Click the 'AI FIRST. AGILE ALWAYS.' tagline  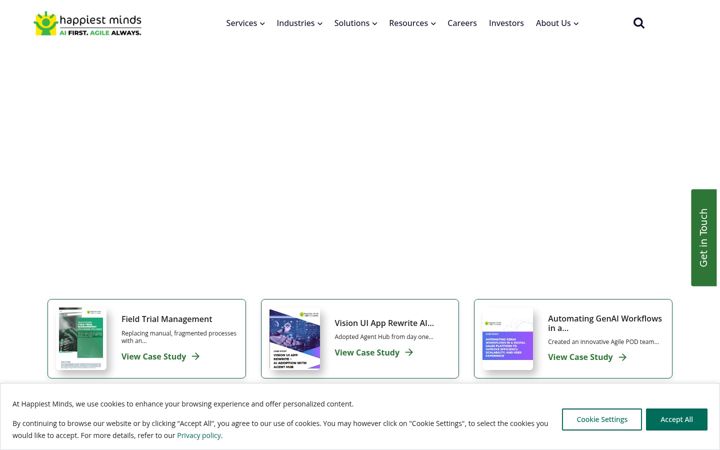100,33
